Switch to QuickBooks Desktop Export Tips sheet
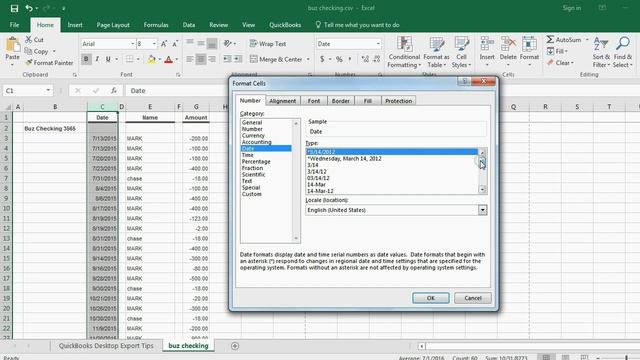 pyautogui.click(x=106, y=346)
